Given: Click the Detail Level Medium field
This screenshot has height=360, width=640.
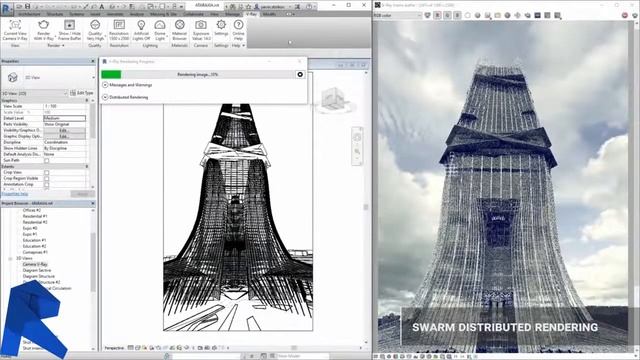Looking at the screenshot, I should [64, 118].
